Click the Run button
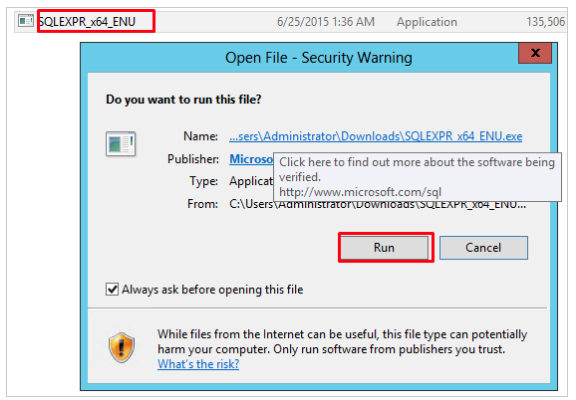 coord(384,248)
